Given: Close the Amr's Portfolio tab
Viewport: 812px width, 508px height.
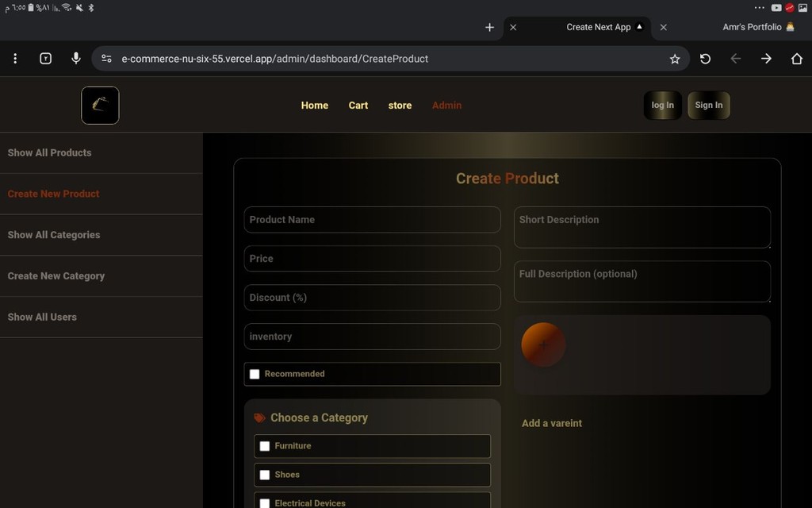Looking at the screenshot, I should tap(664, 27).
